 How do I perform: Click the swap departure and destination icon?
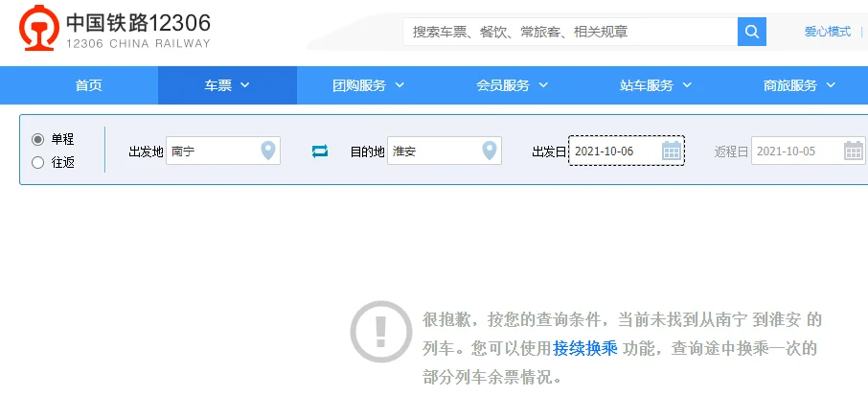click(319, 151)
